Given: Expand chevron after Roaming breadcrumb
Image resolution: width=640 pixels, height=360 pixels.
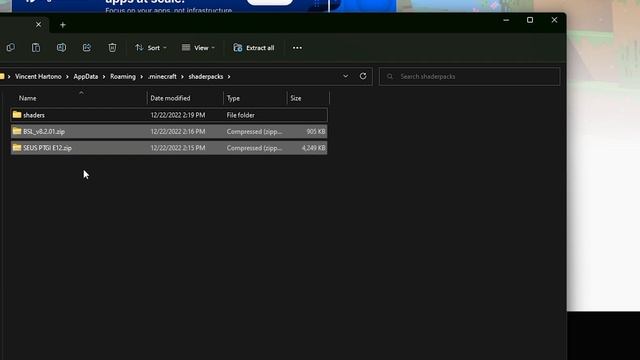Looking at the screenshot, I should coord(142,76).
